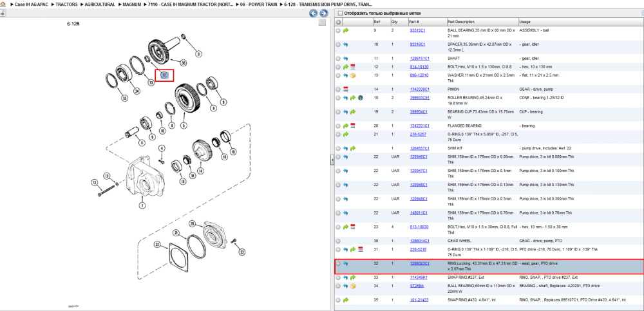The image size is (644, 311).
Task: Sort by the 'Part #' column header
Action: click(x=413, y=22)
